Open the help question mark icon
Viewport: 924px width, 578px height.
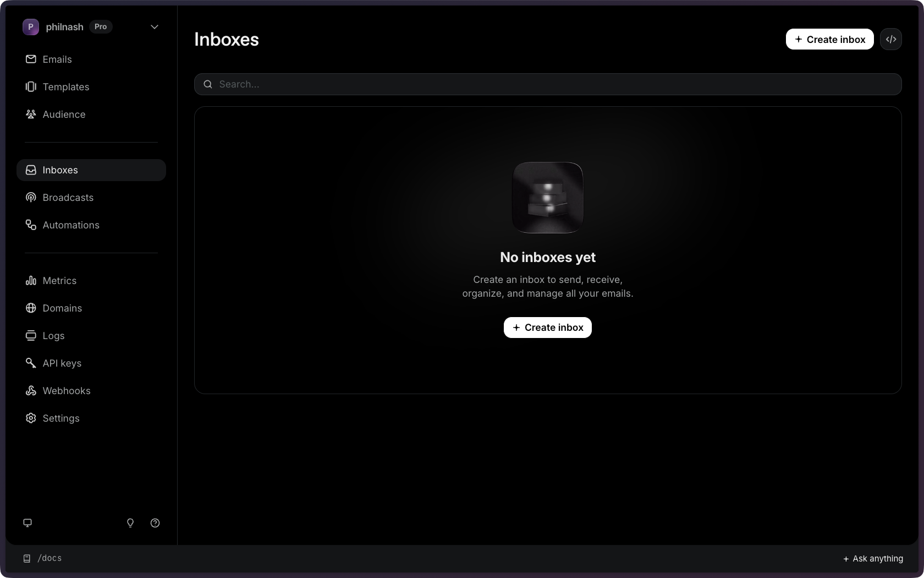tap(155, 523)
